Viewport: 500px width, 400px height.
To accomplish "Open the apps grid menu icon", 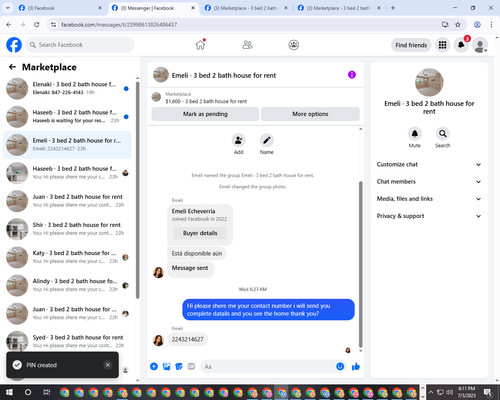I will [x=442, y=45].
